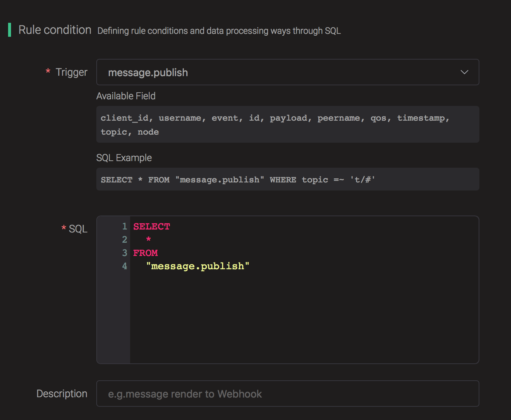Click the heading subtitle about defining rule conditions
This screenshot has width=511, height=420.
[219, 31]
